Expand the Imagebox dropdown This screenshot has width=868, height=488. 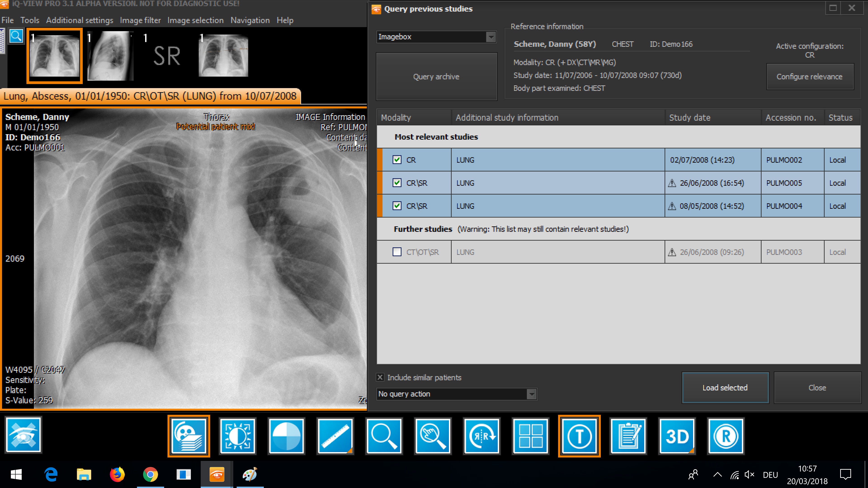(x=491, y=37)
